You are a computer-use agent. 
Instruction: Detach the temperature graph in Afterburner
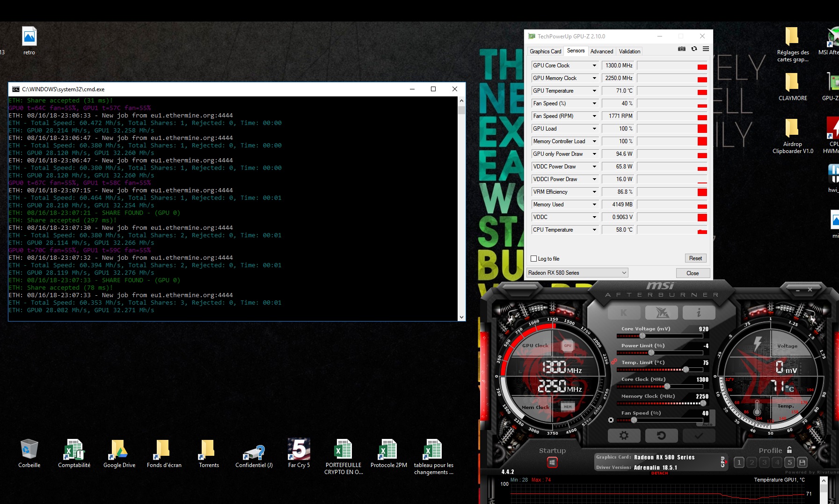(x=660, y=473)
